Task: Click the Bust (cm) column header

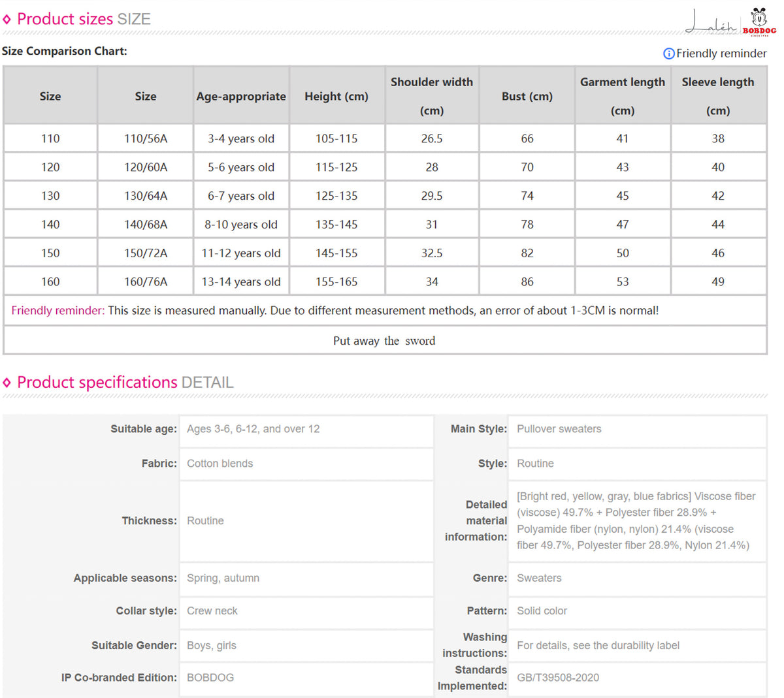Action: 527,96
